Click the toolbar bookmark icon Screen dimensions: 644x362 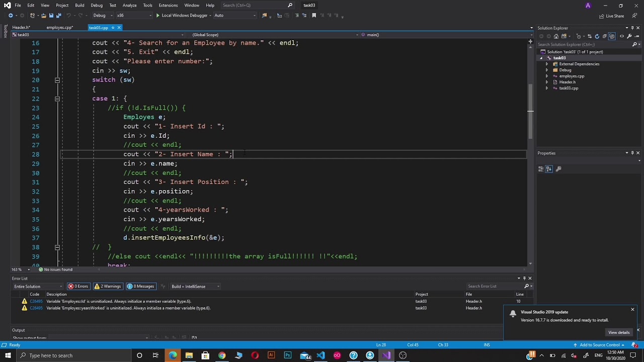(314, 16)
